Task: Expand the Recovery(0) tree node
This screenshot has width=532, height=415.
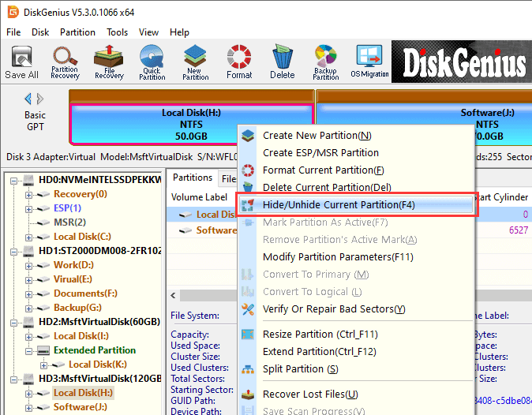Action: [29, 194]
